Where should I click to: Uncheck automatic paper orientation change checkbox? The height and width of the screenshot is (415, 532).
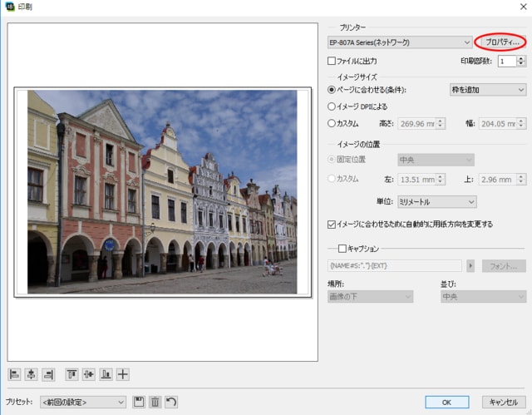(332, 224)
